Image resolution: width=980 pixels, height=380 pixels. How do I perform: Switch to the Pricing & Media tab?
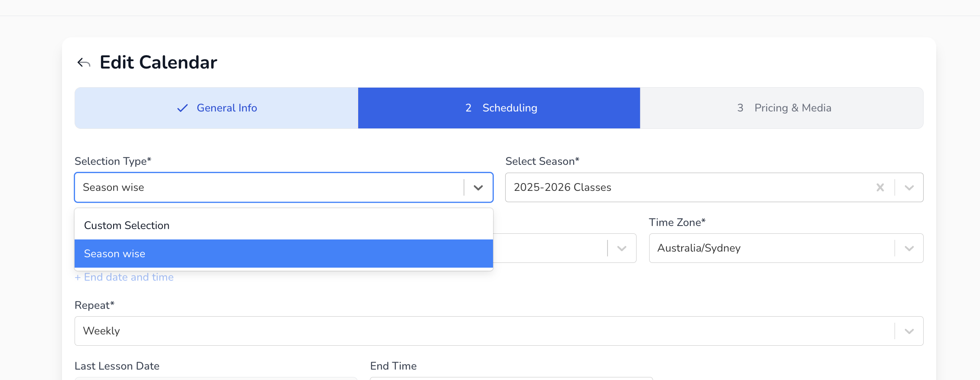[792, 108]
